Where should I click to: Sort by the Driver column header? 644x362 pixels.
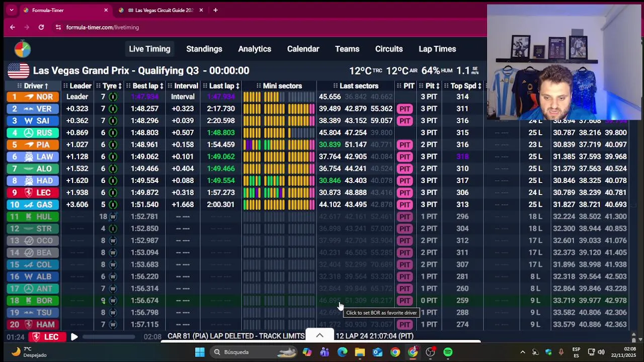click(x=33, y=86)
